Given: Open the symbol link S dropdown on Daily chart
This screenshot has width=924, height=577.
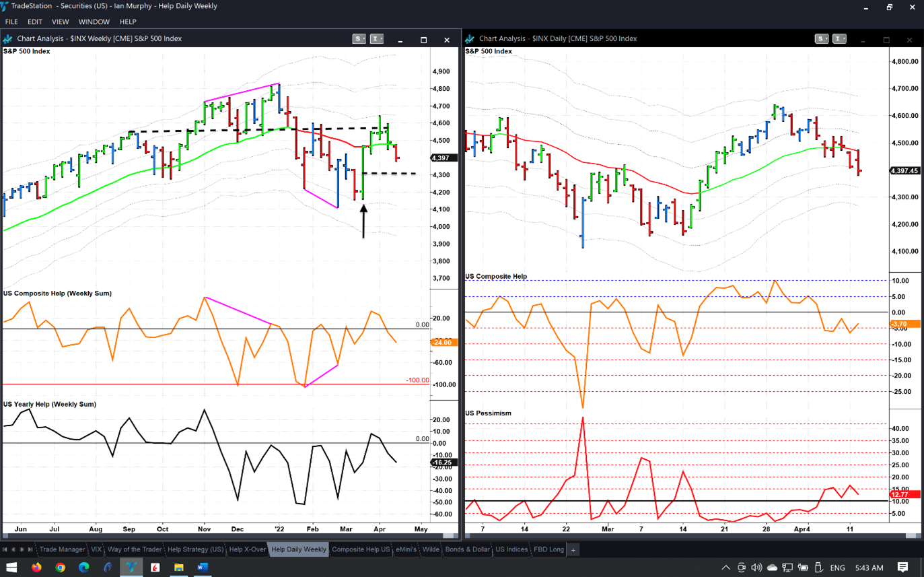Looking at the screenshot, I should pyautogui.click(x=822, y=39).
